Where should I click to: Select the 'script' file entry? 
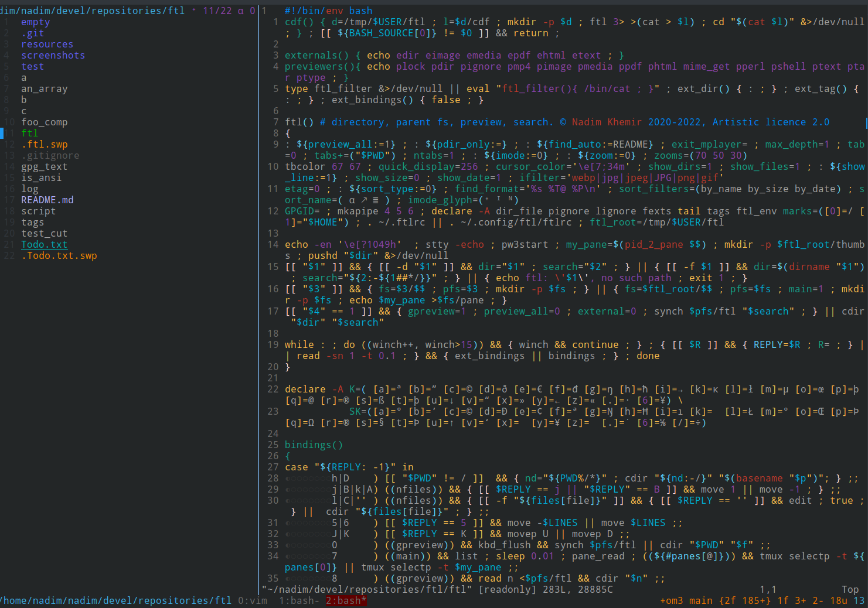click(39, 211)
